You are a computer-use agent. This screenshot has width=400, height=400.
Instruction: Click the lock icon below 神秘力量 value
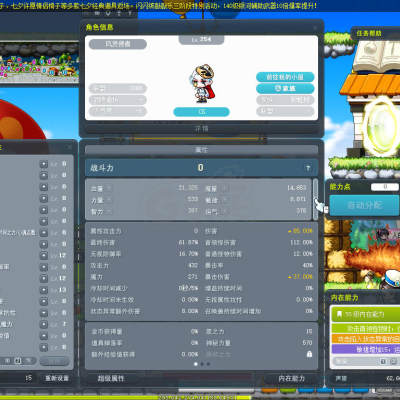(x=309, y=354)
